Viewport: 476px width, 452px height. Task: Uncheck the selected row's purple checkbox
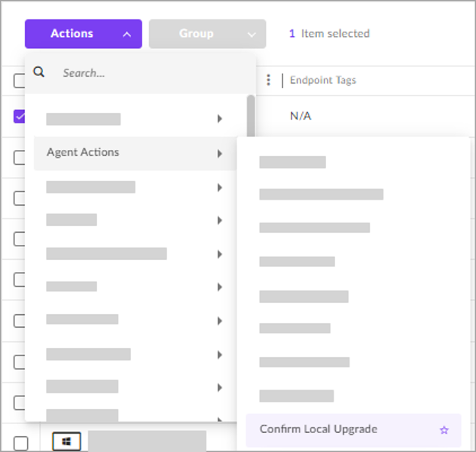[20, 117]
